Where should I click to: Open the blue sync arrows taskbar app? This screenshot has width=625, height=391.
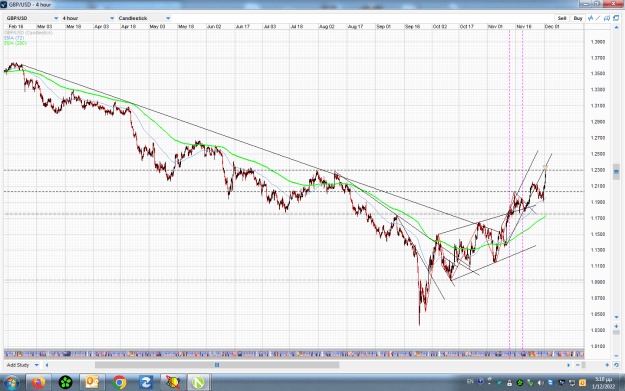146,383
